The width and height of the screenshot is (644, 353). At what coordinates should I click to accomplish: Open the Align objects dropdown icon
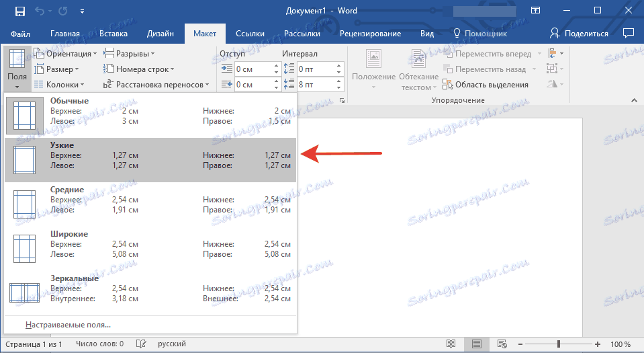click(x=556, y=54)
